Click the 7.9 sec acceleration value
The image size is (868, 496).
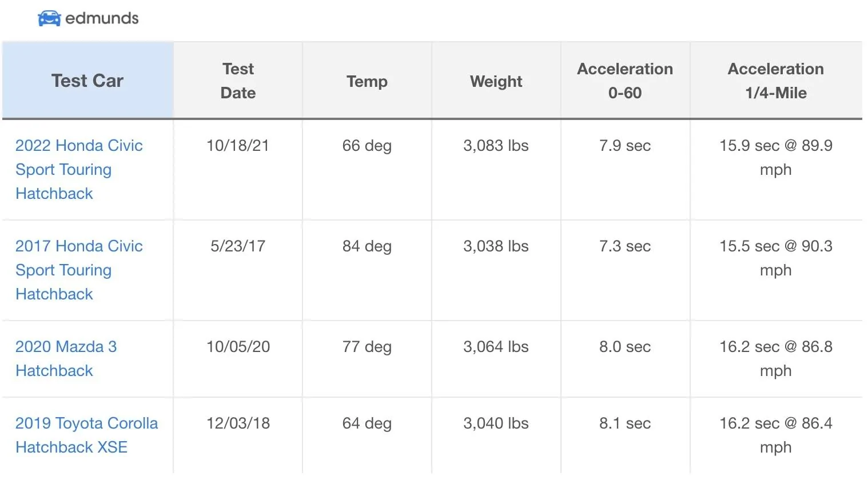click(x=625, y=146)
